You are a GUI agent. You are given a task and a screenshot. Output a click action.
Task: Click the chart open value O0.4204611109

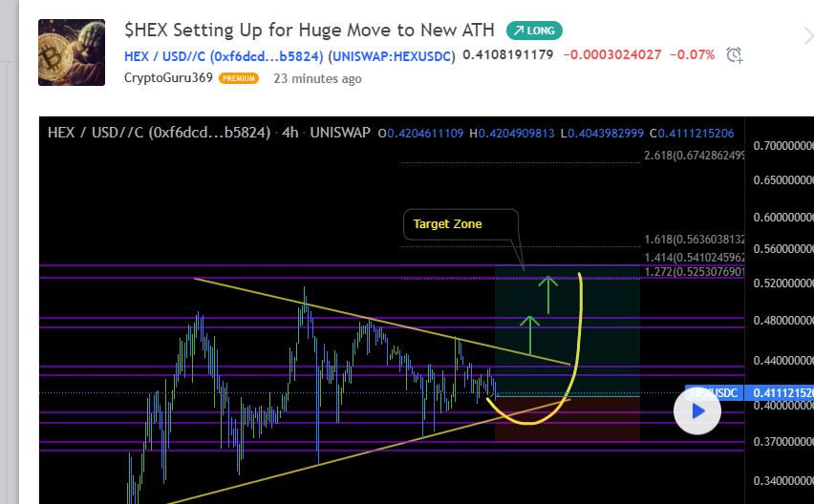click(420, 134)
